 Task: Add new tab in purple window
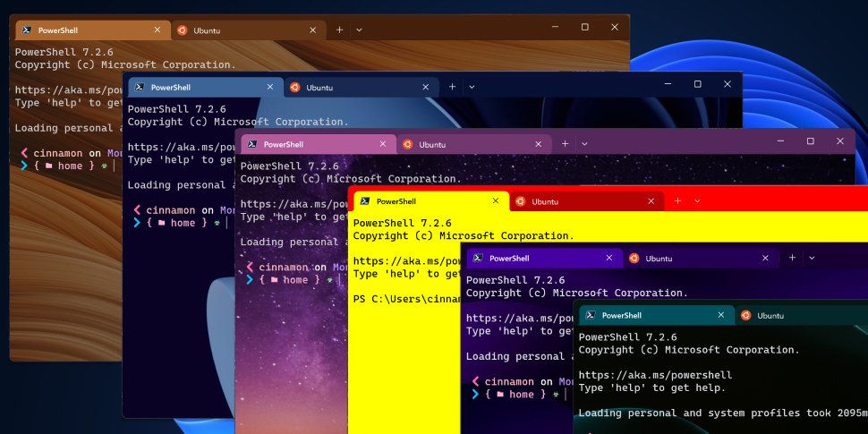pos(792,258)
